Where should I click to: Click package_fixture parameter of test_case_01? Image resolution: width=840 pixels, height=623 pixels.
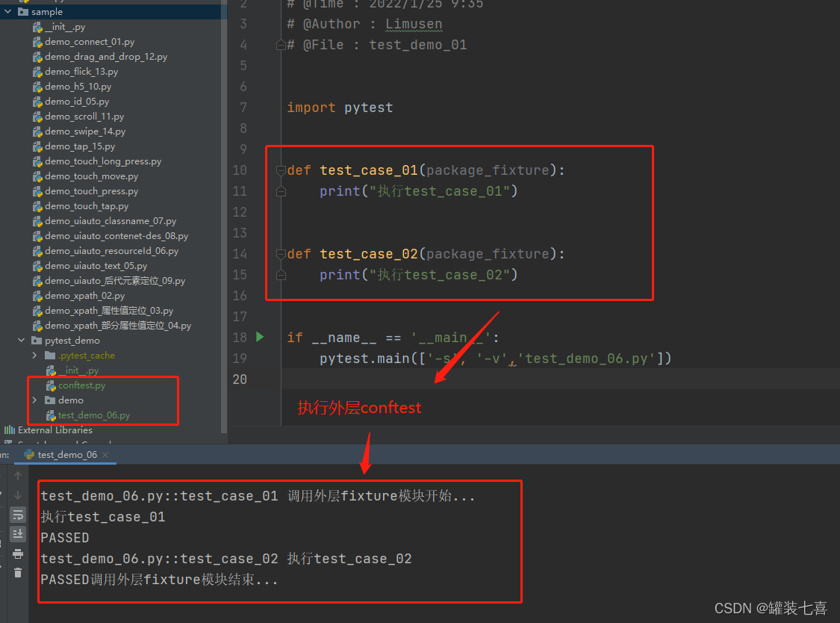coord(488,170)
